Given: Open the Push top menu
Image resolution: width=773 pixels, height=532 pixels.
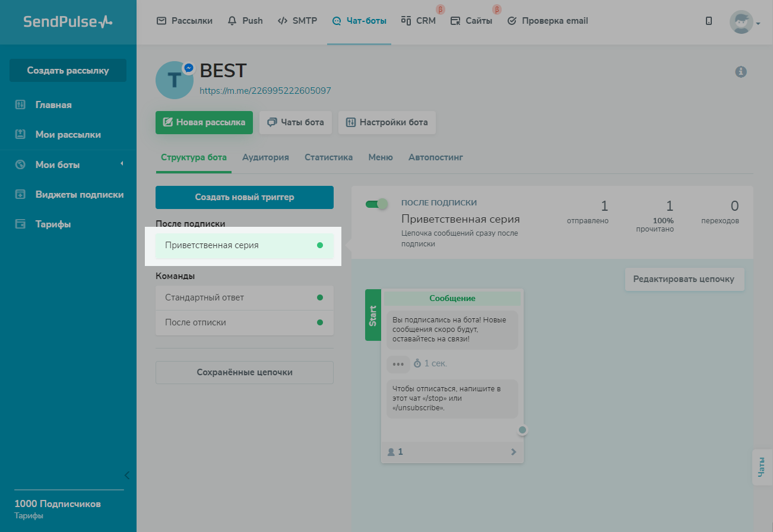Looking at the screenshot, I should pos(245,21).
